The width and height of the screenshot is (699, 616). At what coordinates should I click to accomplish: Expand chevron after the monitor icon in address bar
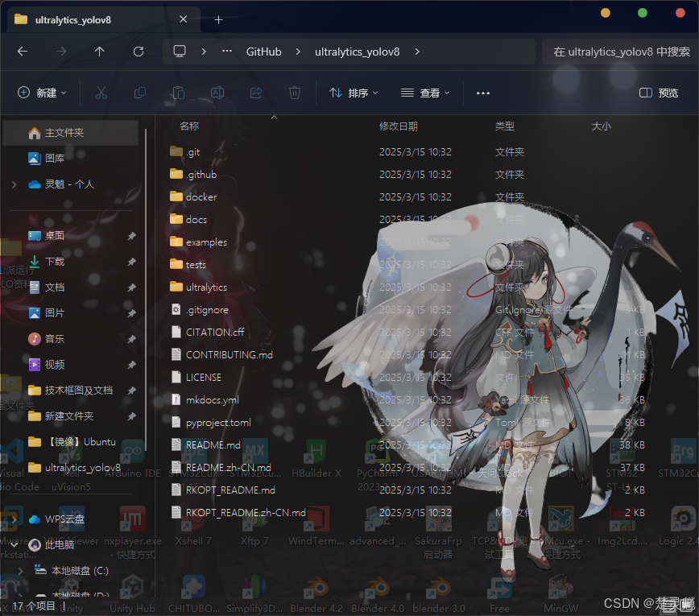point(204,52)
